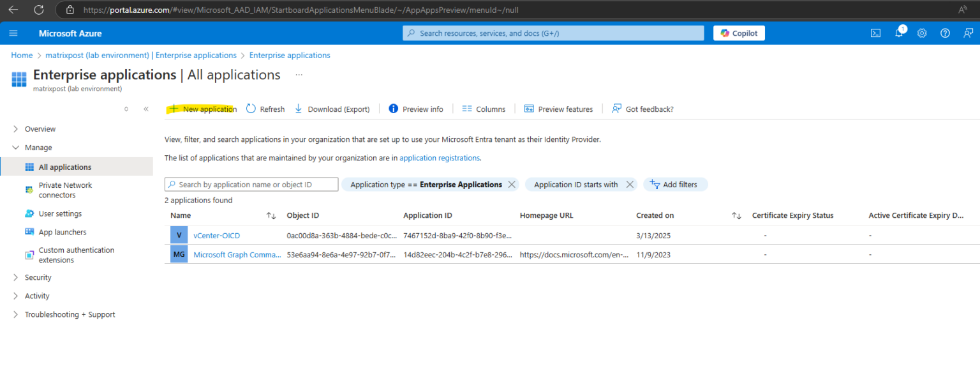The height and width of the screenshot is (389, 980).
Task: Remove the Application ID starts with filter
Action: 630,184
